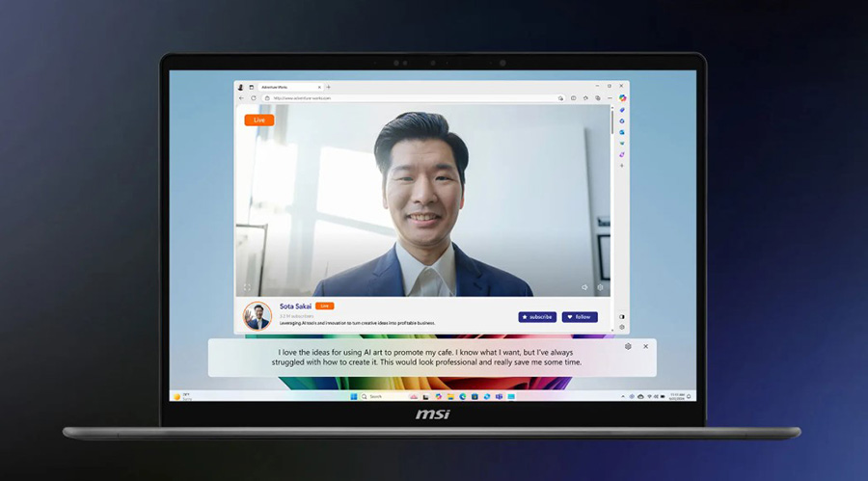Open Edge settings and more menu
Viewport: 868px width, 481px height.
pos(610,97)
